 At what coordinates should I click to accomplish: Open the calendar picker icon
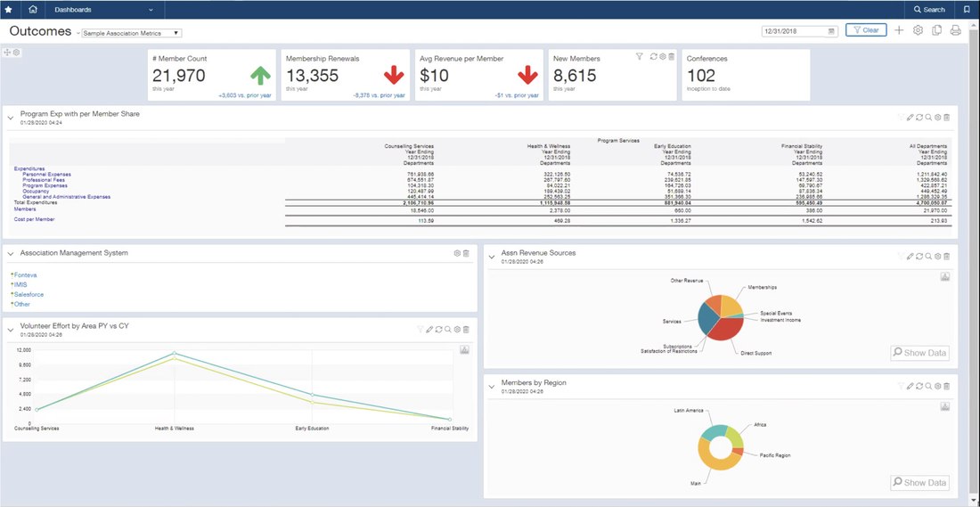click(832, 30)
